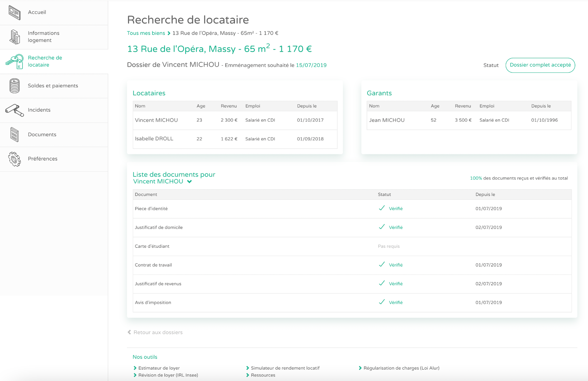This screenshot has width=588, height=381.
Task: Click the Locataires section heading
Action: coord(149,93)
